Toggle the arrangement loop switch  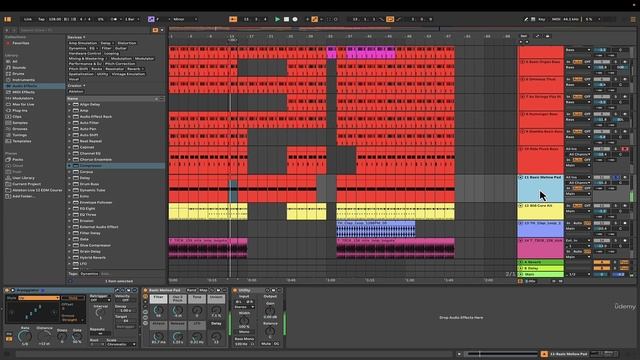(x=390, y=19)
